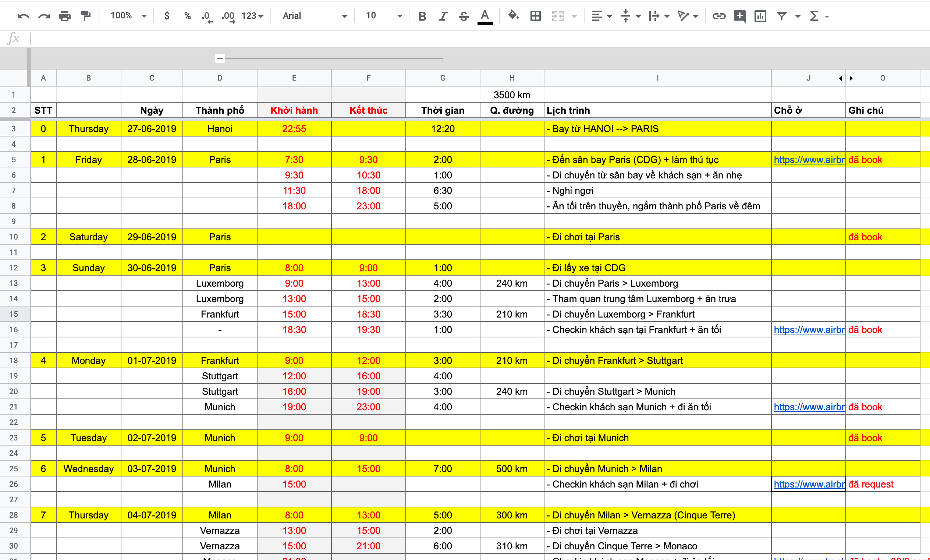Screen dimensions: 930x560
Task: Create a filter
Action: click(782, 16)
